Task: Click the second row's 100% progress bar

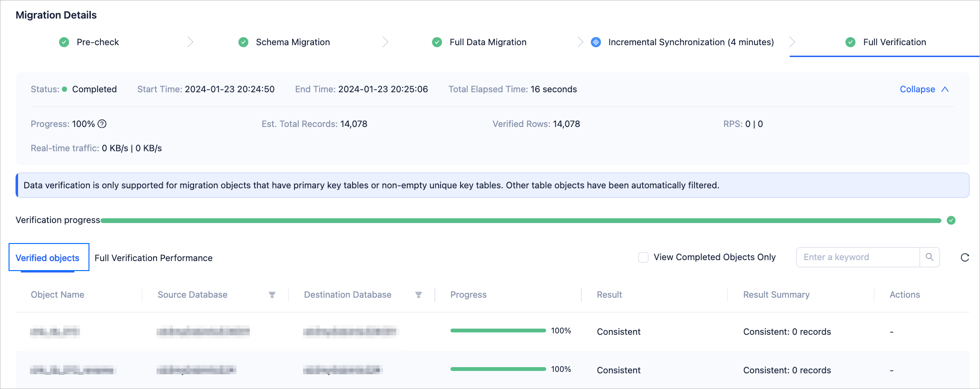Action: (498, 369)
